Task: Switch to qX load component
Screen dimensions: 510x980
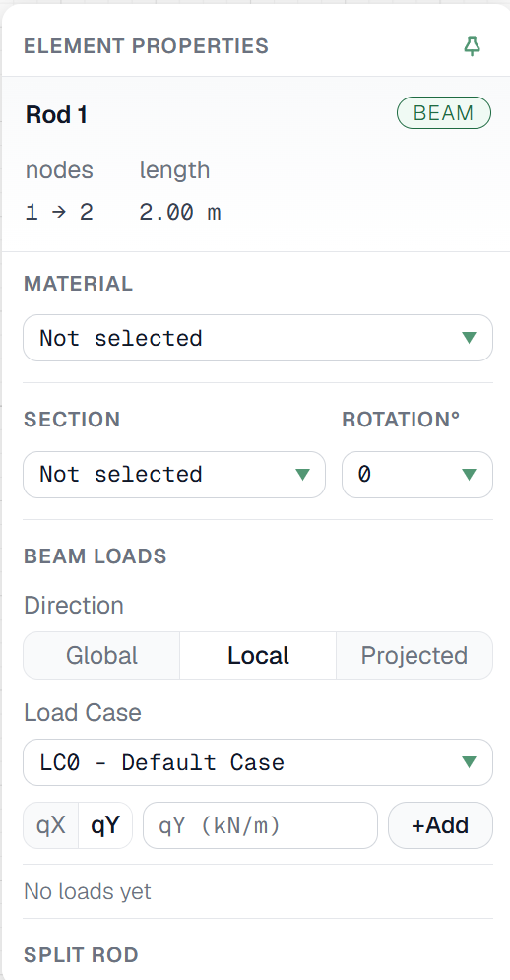Action: click(x=50, y=825)
